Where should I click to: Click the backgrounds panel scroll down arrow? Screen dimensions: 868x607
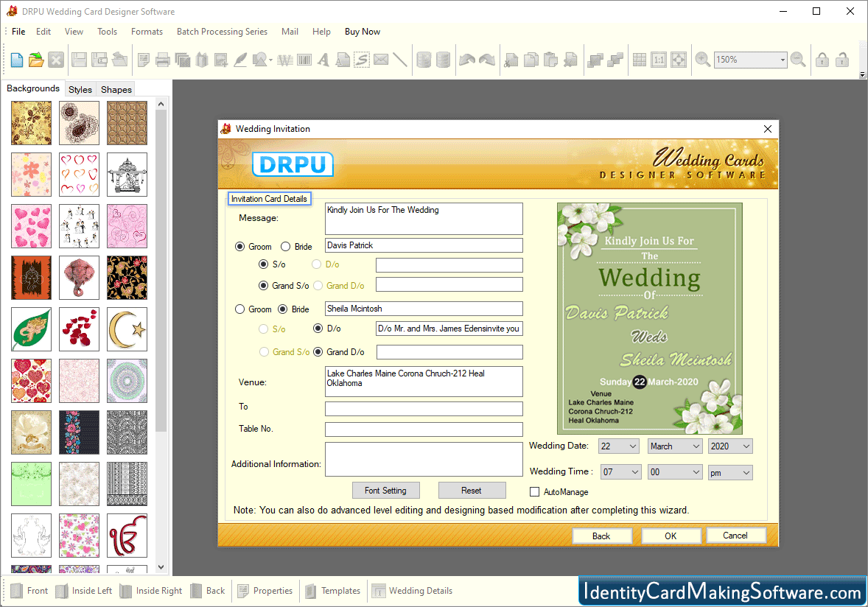point(161,567)
